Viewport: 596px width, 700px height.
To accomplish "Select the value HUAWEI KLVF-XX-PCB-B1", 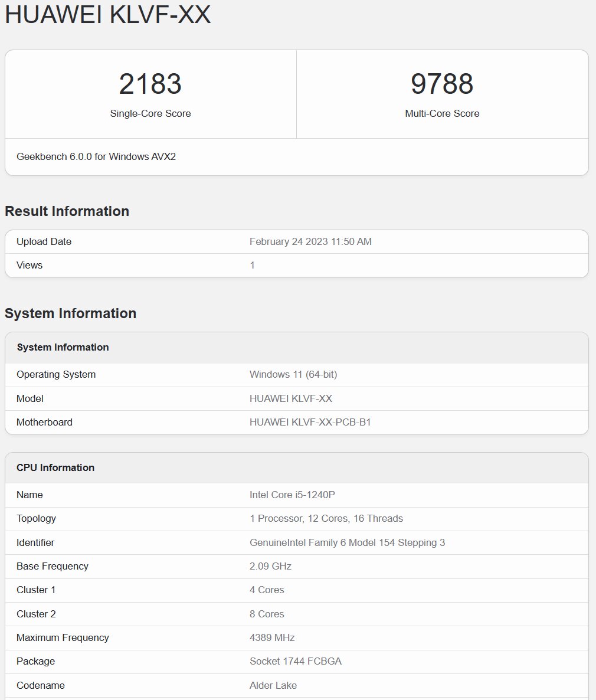I will coord(310,423).
